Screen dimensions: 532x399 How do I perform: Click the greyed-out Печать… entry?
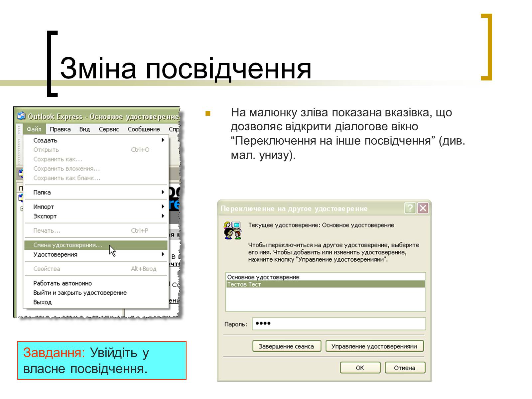pyautogui.click(x=96, y=230)
